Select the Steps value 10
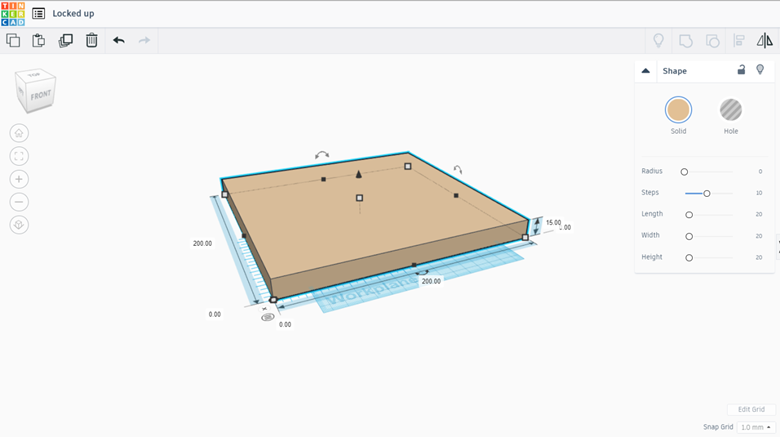Screen dimensions: 780x437 point(759,193)
